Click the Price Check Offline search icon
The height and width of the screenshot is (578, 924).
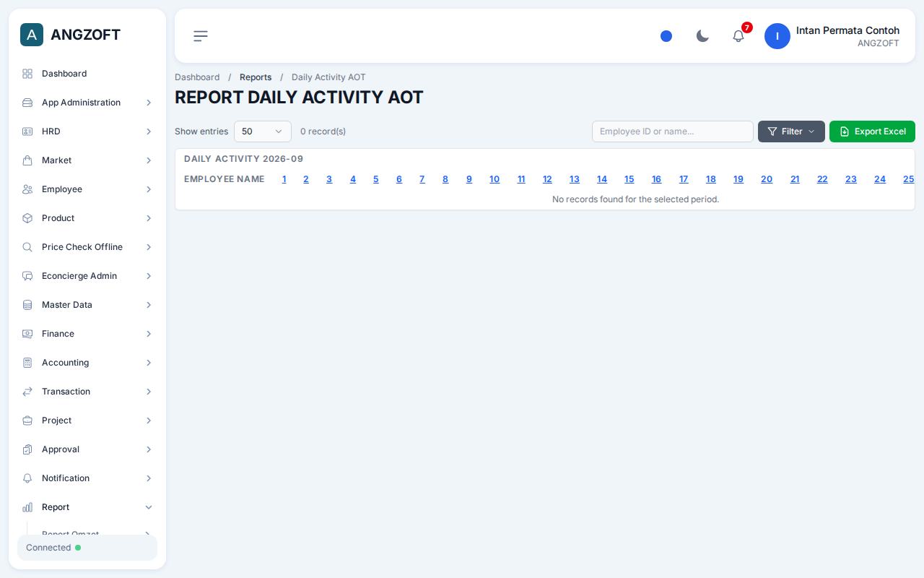27,247
